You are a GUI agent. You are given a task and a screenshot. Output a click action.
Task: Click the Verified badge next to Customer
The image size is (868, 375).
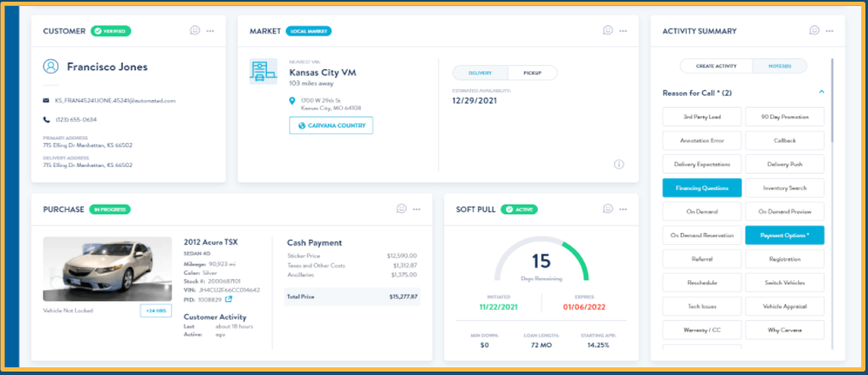click(x=110, y=31)
